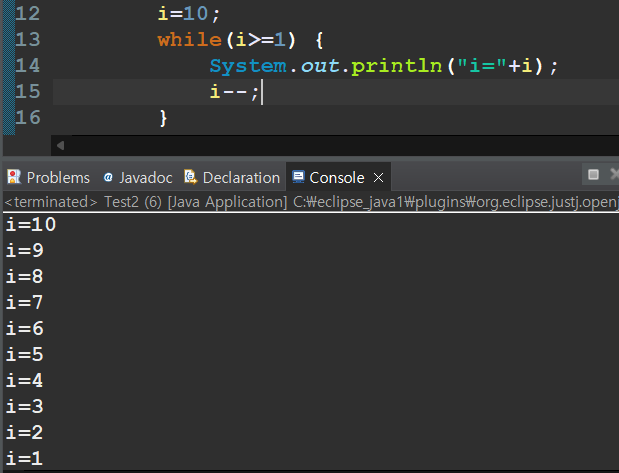Click the 'while' keyword in code
The height and width of the screenshot is (473, 619).
click(189, 39)
